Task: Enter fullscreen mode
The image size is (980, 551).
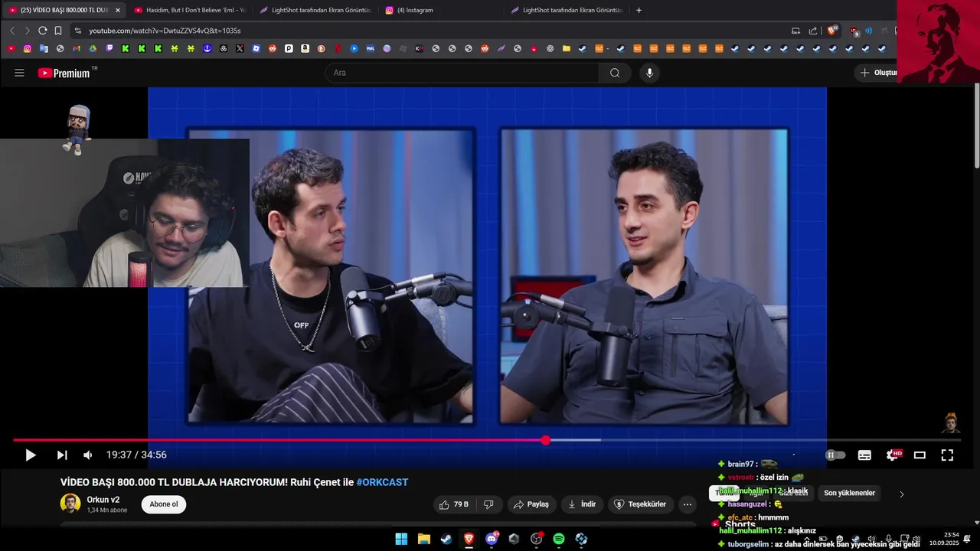Action: pyautogui.click(x=947, y=455)
